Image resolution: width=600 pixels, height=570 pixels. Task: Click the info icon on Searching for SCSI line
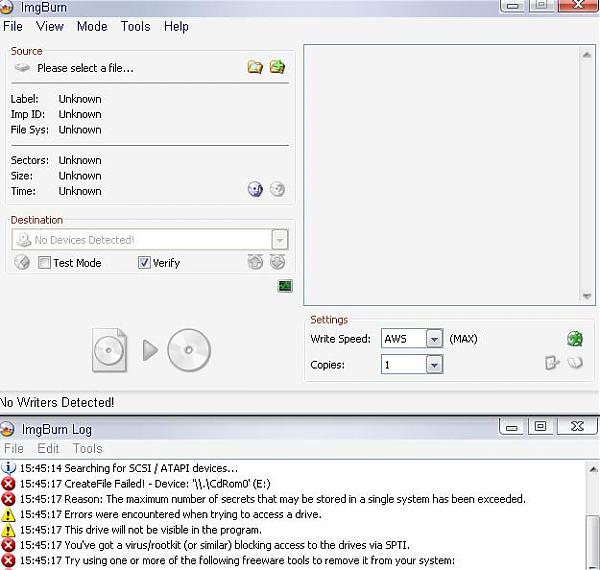(8, 468)
